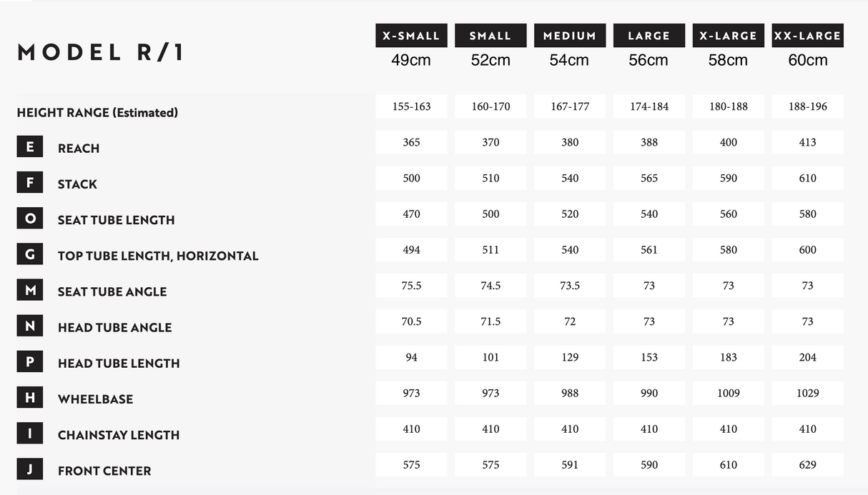Click the N badge for Head Tube Angle

point(30,326)
